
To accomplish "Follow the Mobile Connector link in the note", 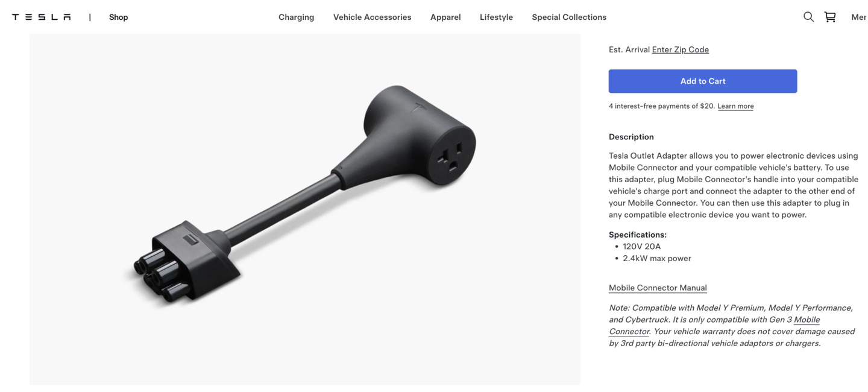I will click(714, 325).
